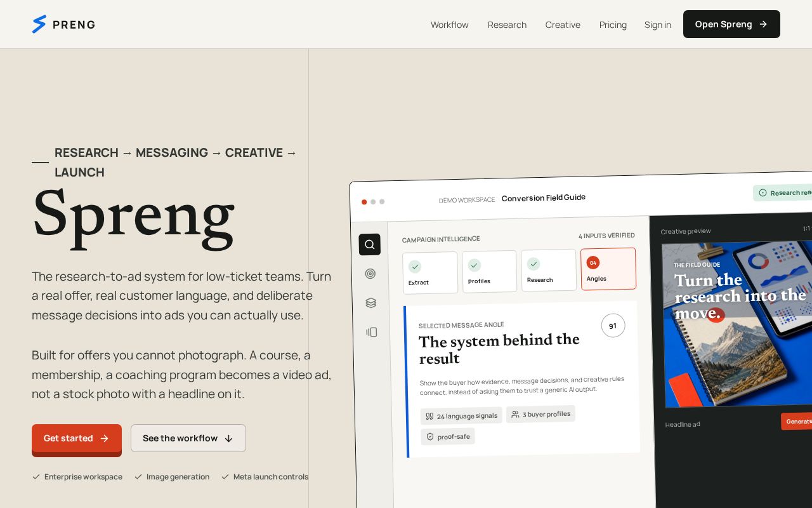
Task: Select the Profiles step card
Action: click(489, 272)
